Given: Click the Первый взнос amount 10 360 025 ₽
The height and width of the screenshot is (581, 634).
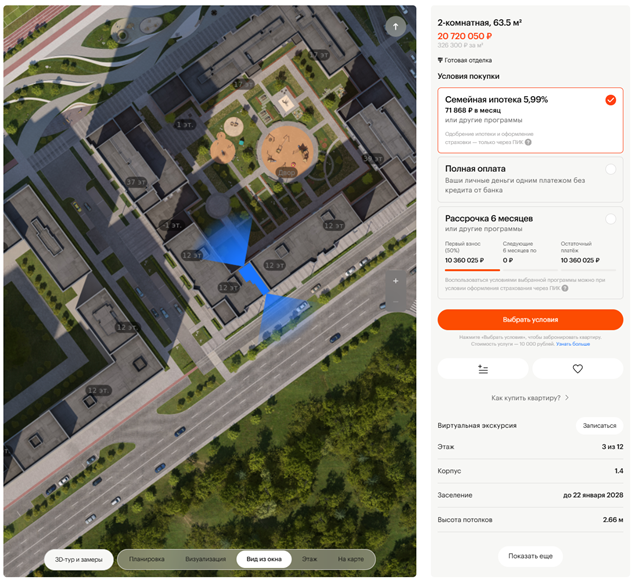Looking at the screenshot, I should pos(464,260).
